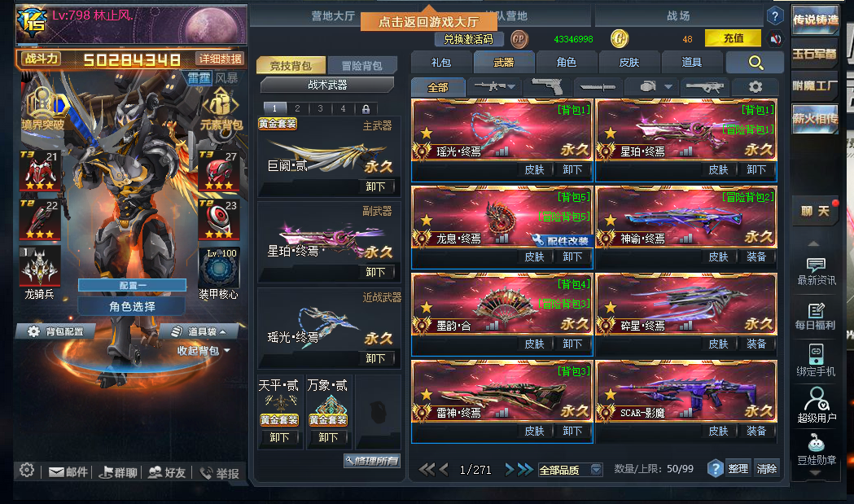The width and height of the screenshot is (854, 504).
Task: Open the gear weapon filter icon
Action: point(755,86)
